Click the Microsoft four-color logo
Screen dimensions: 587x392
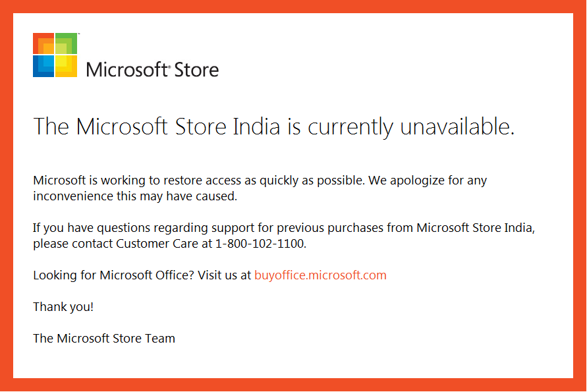[x=55, y=55]
